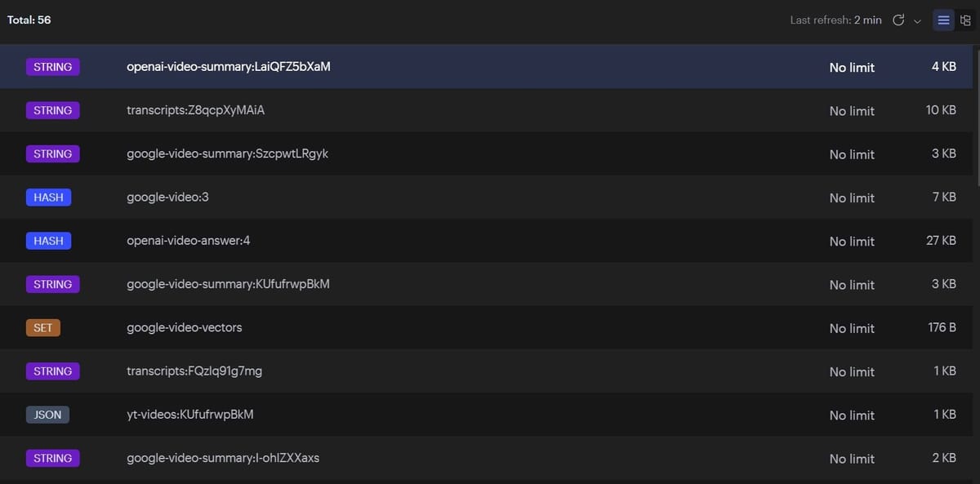This screenshot has height=484, width=980.
Task: Click the JSON badge for yt-videos:KUfufrwpBkM
Action: pyautogui.click(x=47, y=415)
